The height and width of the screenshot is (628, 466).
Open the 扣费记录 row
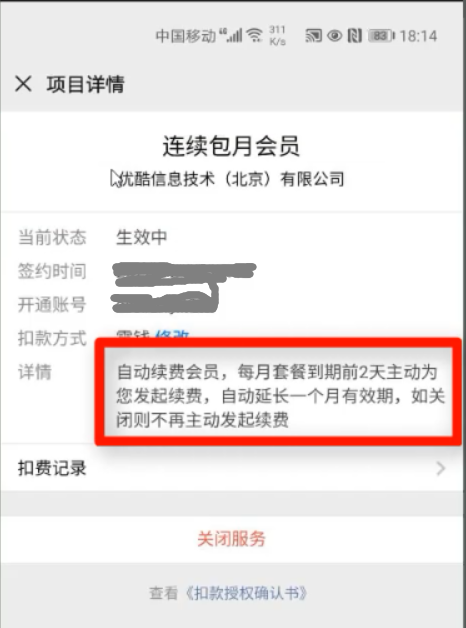(x=233, y=468)
